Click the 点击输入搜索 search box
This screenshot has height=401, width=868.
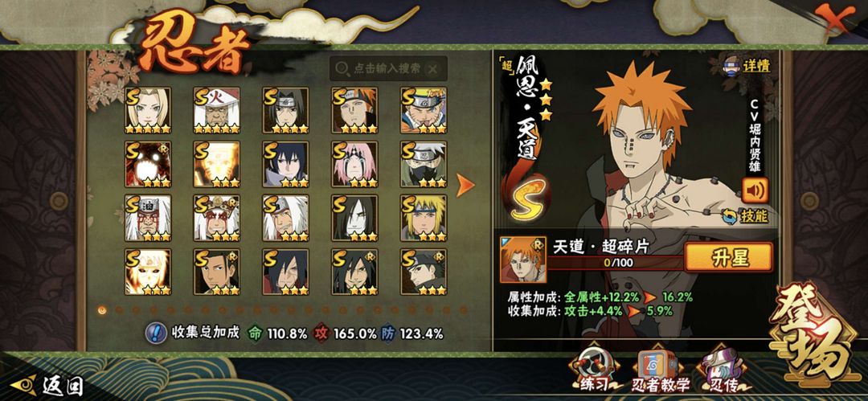click(388, 68)
